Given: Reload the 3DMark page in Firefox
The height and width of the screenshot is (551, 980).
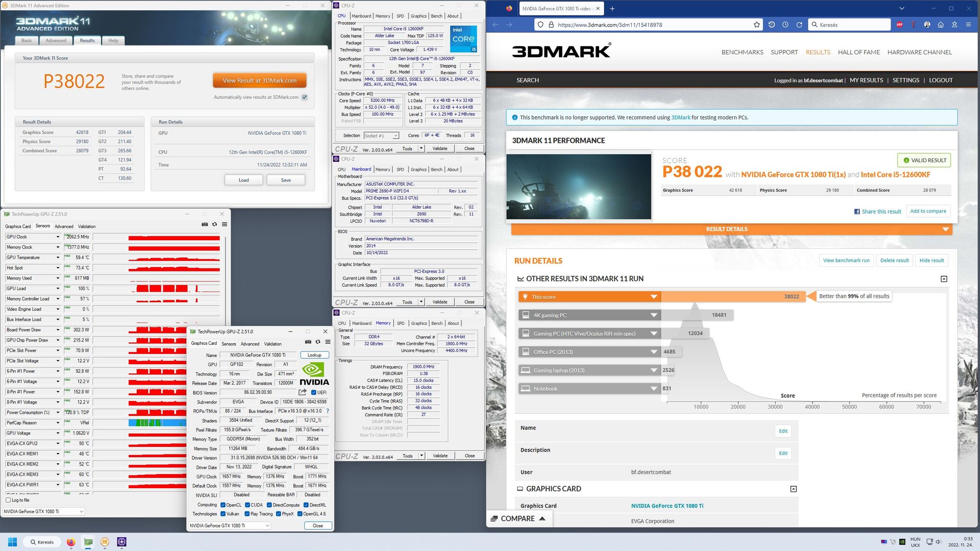Looking at the screenshot, I should point(799,25).
